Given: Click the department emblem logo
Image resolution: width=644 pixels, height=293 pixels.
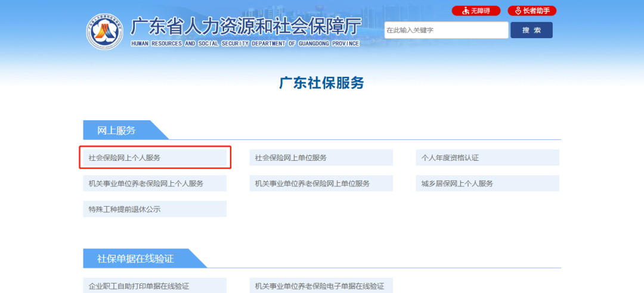Looking at the screenshot, I should click(104, 32).
